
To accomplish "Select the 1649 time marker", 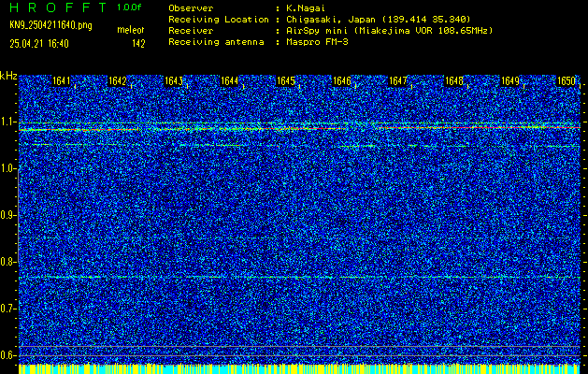I will click(x=510, y=80).
